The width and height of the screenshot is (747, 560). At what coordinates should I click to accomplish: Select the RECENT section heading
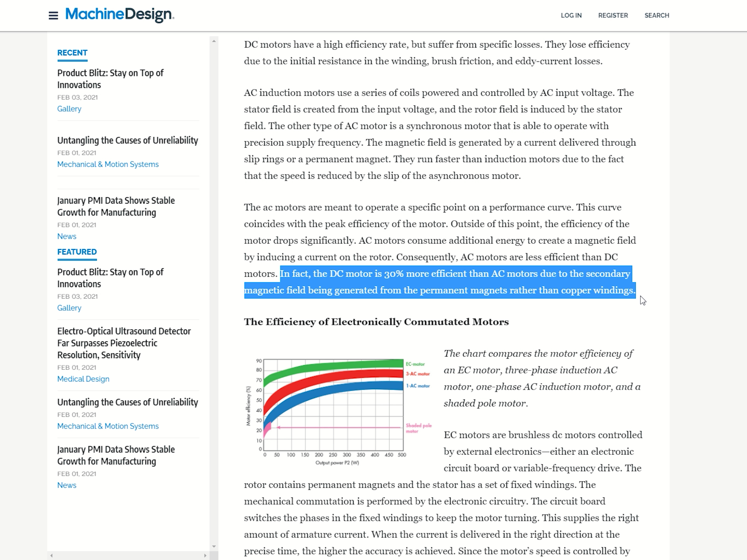[72, 53]
